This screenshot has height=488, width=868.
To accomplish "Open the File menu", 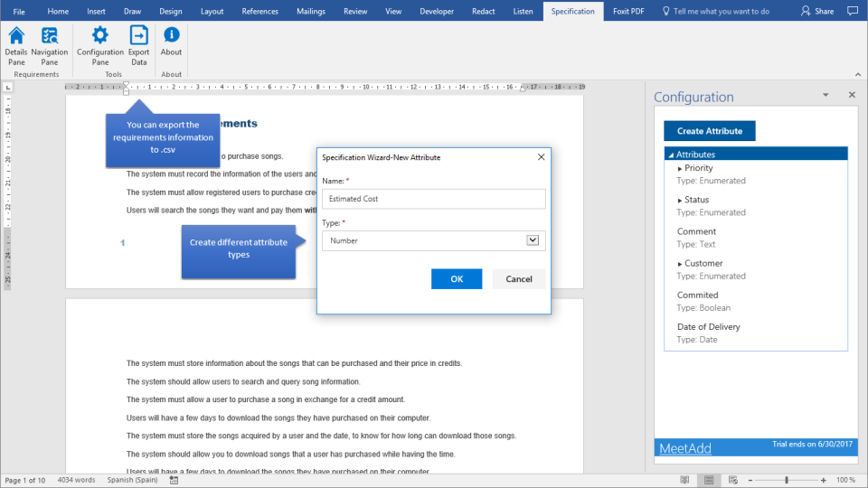I will click(19, 11).
